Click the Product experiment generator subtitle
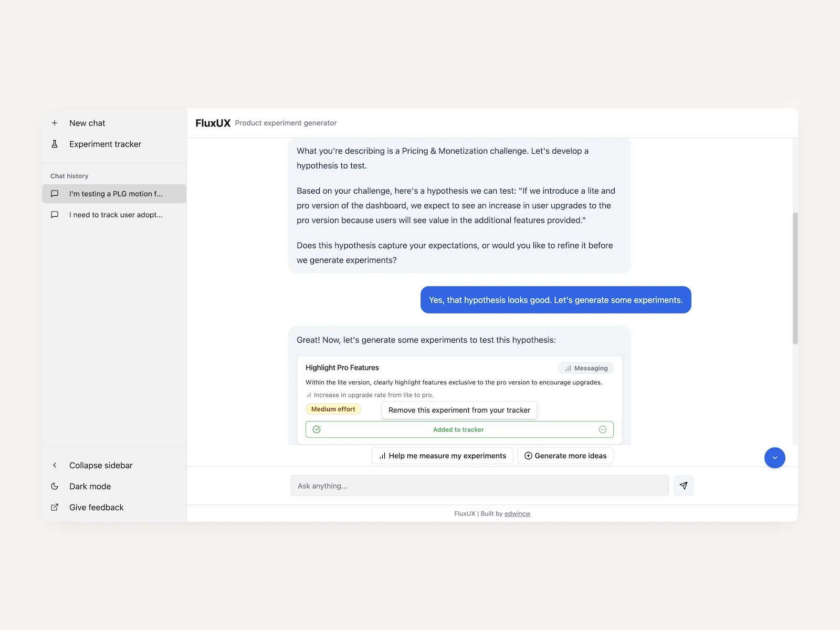The height and width of the screenshot is (630, 840). pos(286,123)
